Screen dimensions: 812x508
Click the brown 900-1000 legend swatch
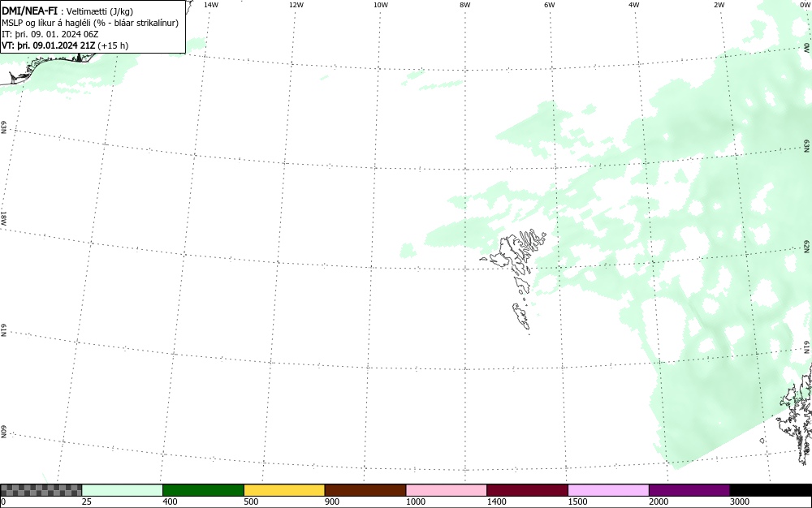(x=365, y=490)
